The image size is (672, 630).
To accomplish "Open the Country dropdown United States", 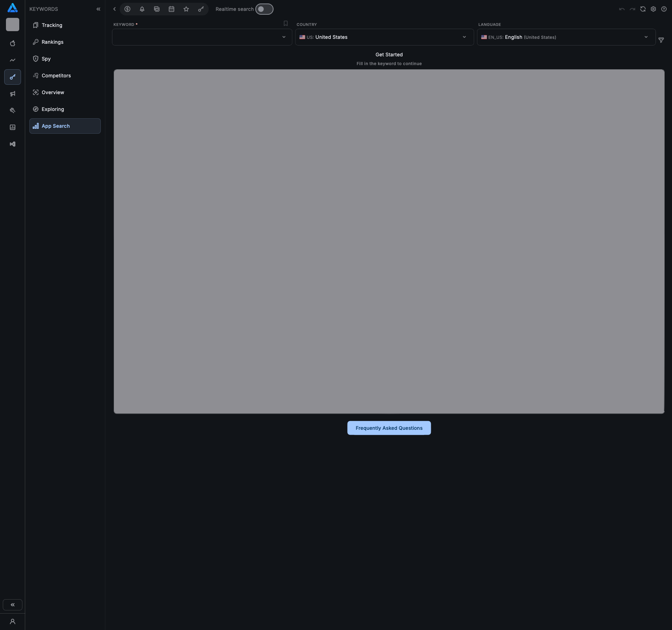I will (384, 37).
